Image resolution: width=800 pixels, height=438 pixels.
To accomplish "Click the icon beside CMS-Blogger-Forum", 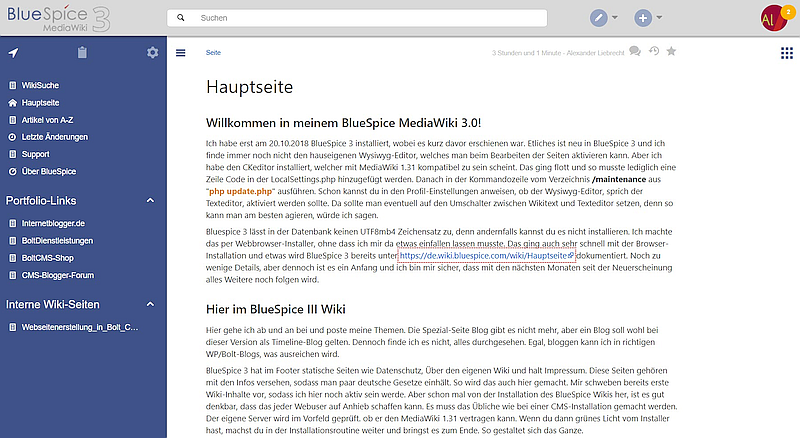I will pyautogui.click(x=13, y=275).
